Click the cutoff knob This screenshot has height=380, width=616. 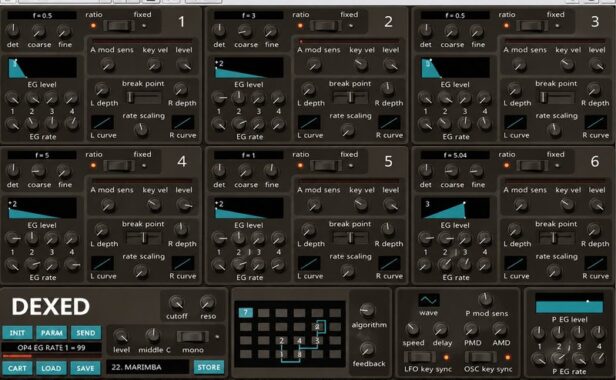coord(176,302)
